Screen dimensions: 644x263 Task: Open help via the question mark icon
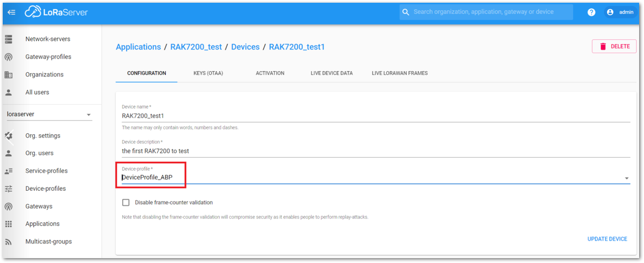point(591,12)
